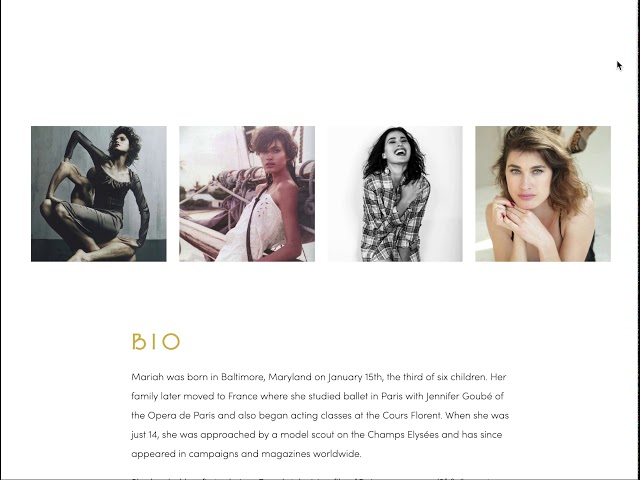Open the crouching dancer pose photo thumbnail

[x=99, y=194]
